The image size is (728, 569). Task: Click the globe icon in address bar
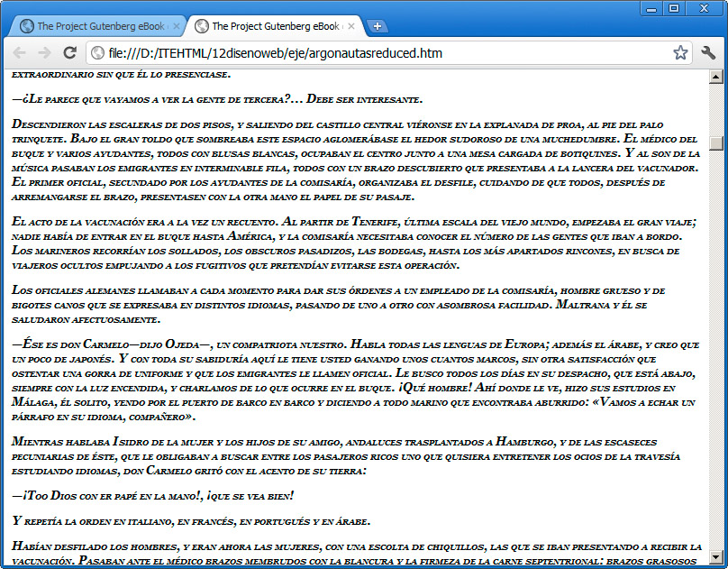(x=97, y=53)
